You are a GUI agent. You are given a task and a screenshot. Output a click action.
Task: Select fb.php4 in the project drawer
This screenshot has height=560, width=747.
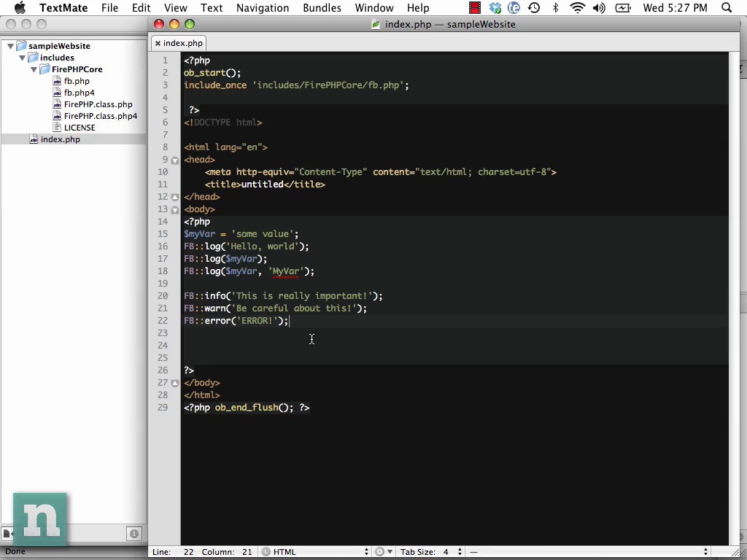[x=79, y=93]
